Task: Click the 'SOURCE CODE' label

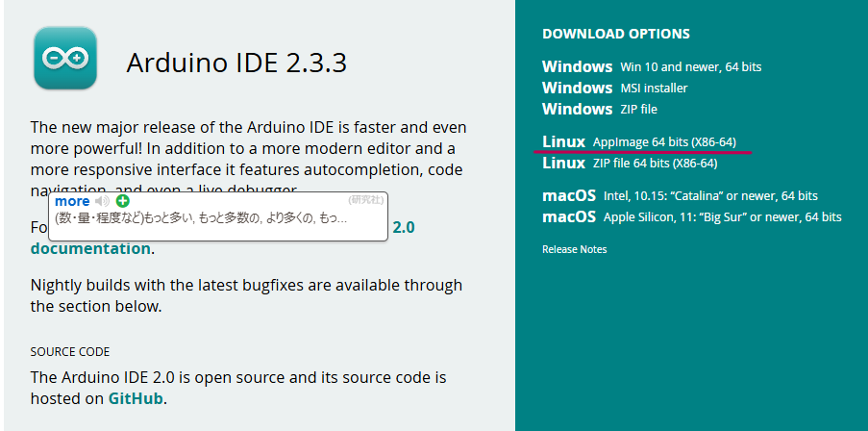Action: [x=70, y=352]
